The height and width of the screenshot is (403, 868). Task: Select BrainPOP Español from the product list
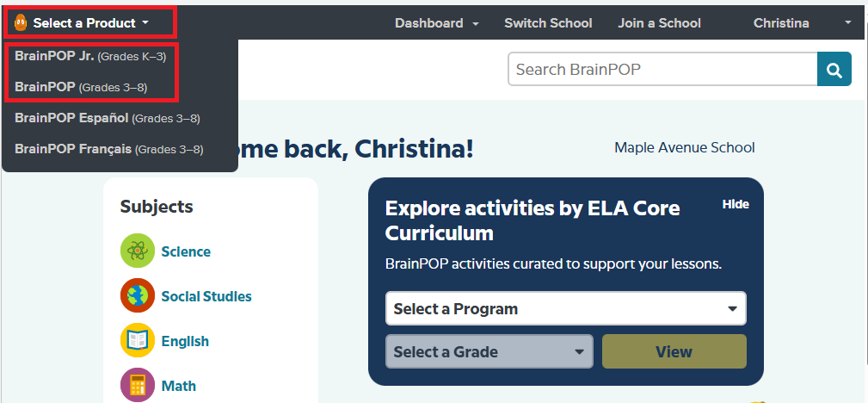pos(107,117)
